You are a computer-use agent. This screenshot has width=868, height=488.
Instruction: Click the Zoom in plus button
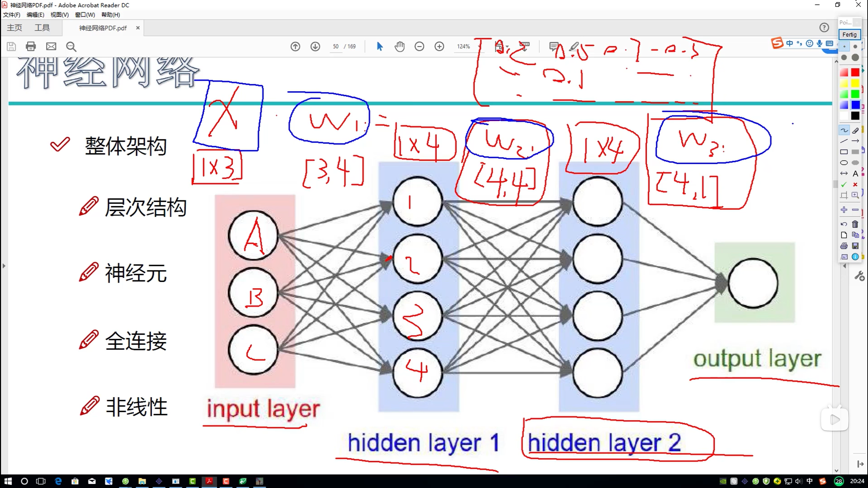pos(439,46)
